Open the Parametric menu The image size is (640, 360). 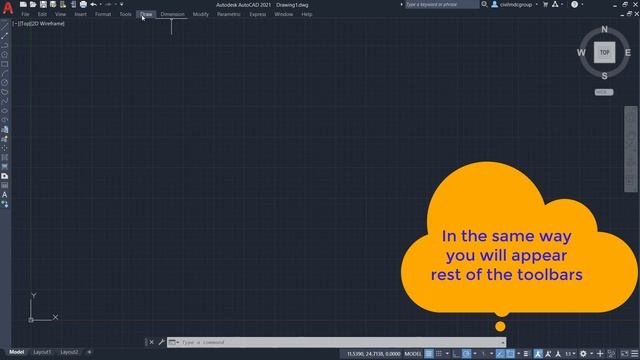tap(229, 14)
